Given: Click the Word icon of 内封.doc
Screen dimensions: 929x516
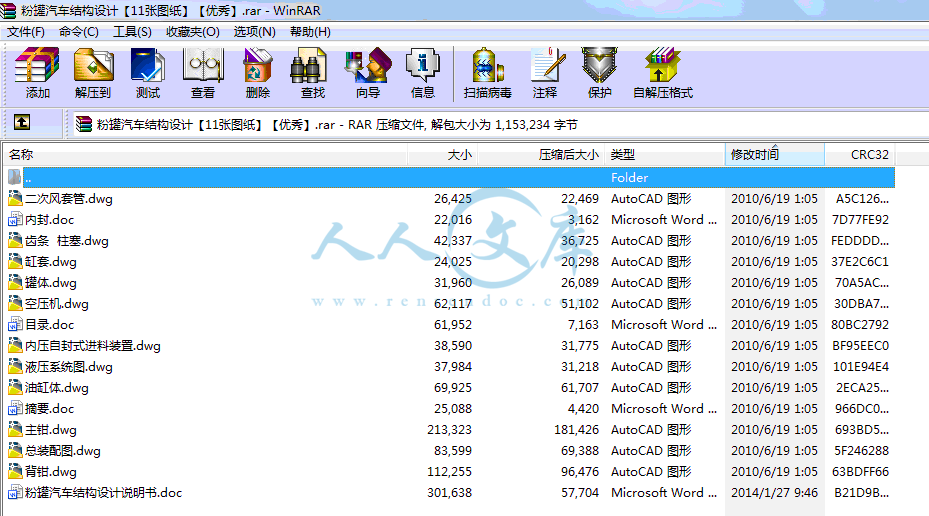Looking at the screenshot, I should coord(15,220).
